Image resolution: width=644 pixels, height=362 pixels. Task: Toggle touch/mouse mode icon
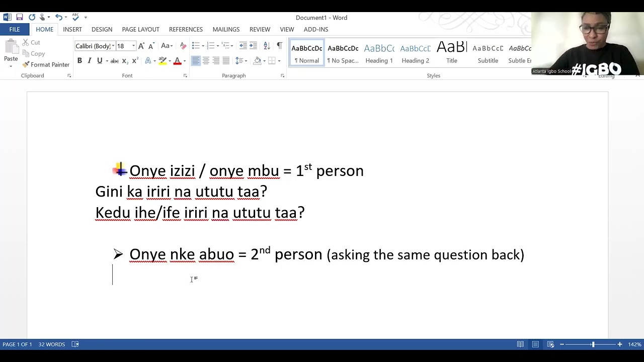43,17
